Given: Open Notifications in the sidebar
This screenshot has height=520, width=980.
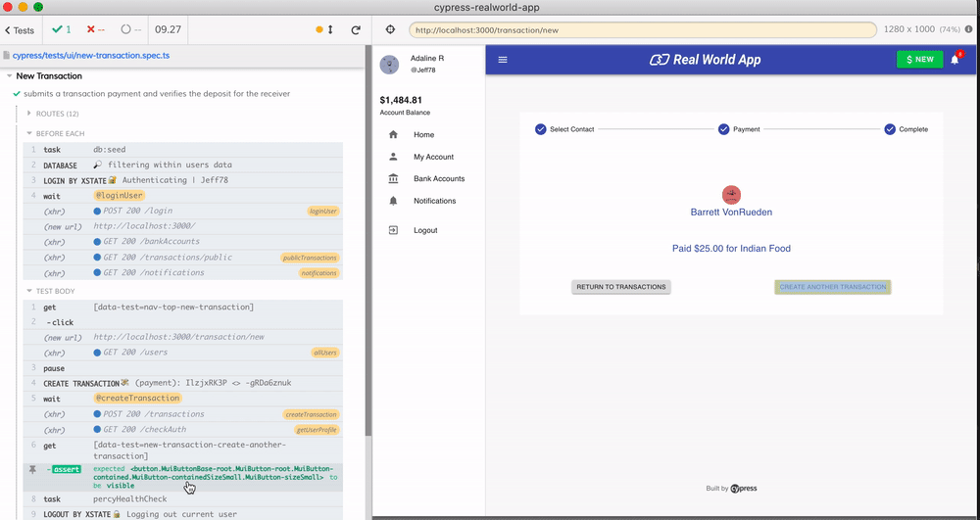Looking at the screenshot, I should point(434,201).
